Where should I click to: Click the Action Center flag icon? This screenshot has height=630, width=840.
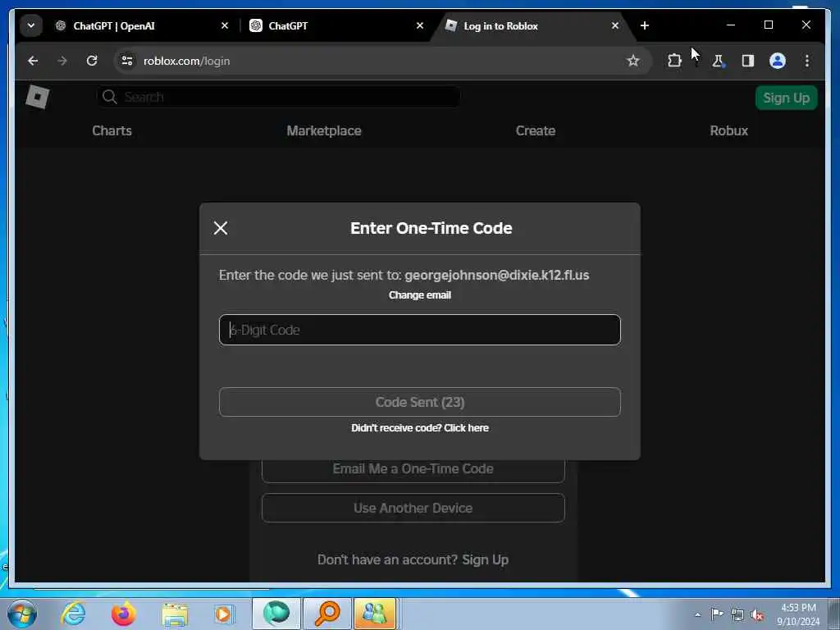717,614
